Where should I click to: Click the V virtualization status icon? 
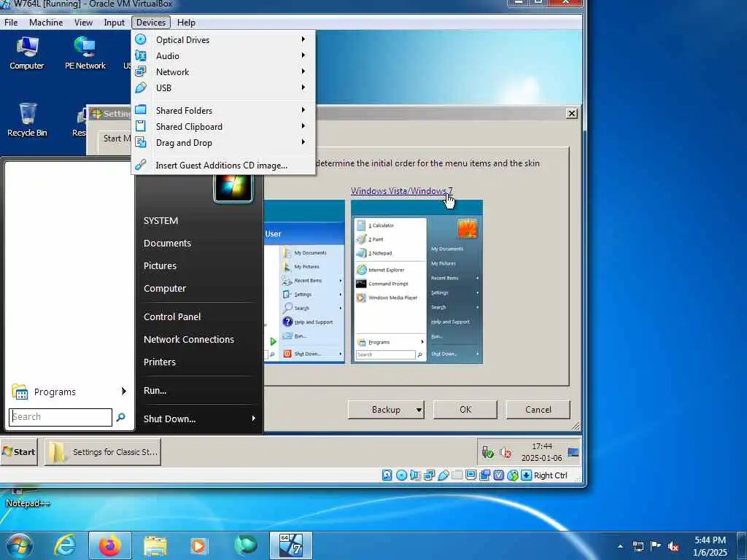pos(498,475)
